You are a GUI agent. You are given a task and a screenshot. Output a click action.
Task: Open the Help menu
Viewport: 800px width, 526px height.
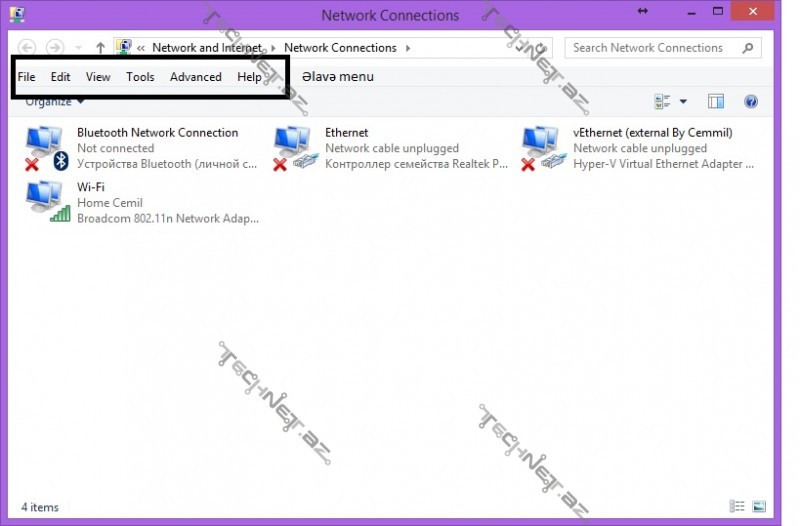(249, 77)
